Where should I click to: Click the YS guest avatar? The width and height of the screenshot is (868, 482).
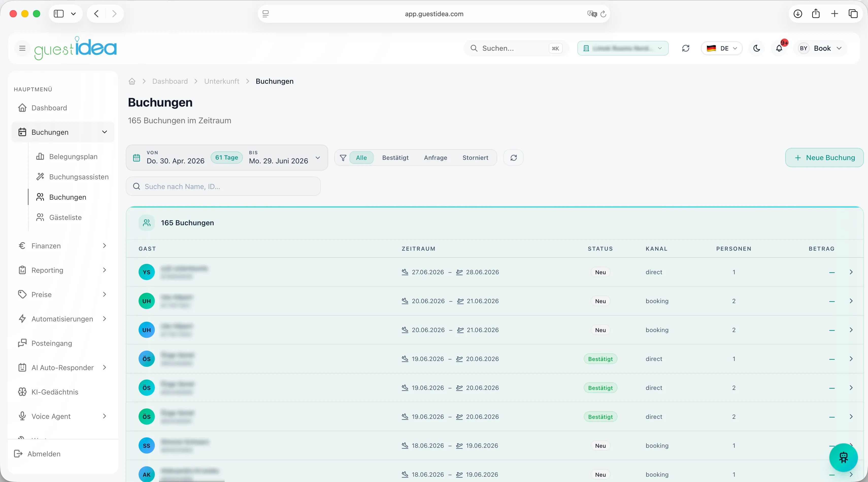[146, 272]
